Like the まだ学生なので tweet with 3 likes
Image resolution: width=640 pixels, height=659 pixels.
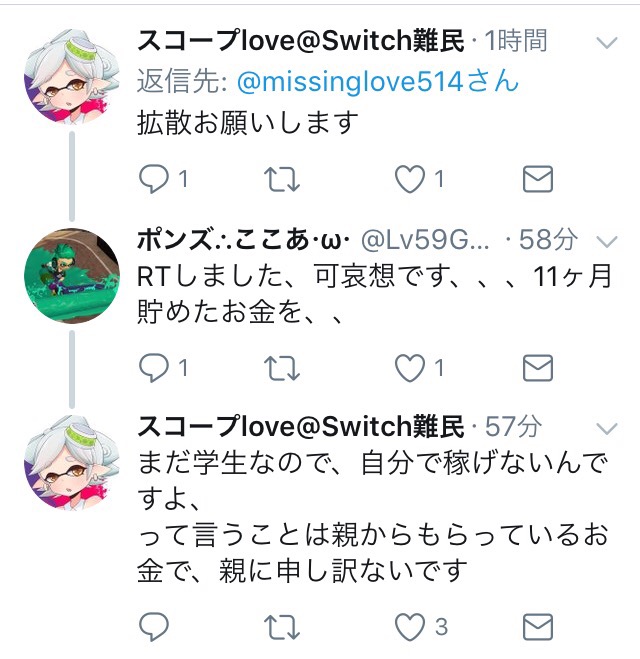pyautogui.click(x=410, y=627)
